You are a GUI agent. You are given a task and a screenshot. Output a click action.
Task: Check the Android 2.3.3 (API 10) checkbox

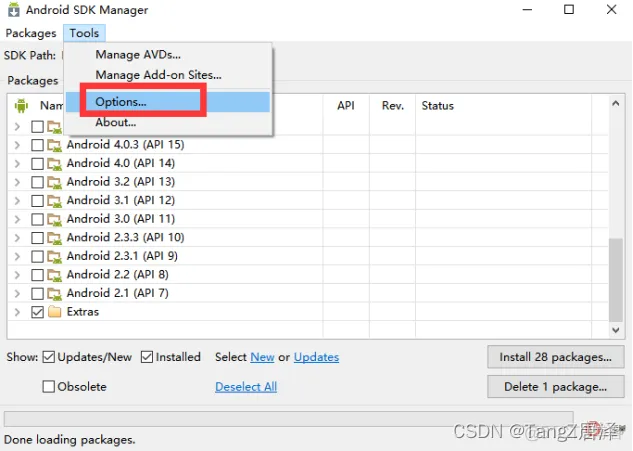[38, 238]
